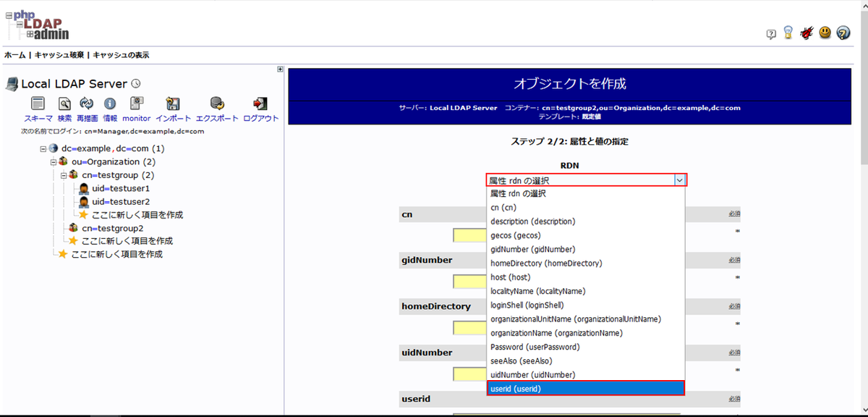Click キャッシュの表示 link

121,55
